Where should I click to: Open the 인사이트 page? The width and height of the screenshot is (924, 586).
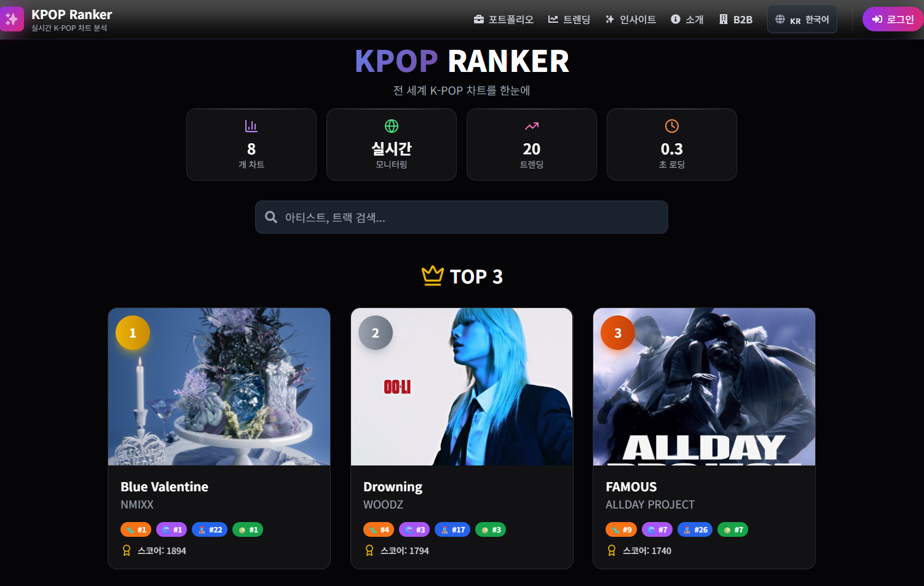click(631, 20)
